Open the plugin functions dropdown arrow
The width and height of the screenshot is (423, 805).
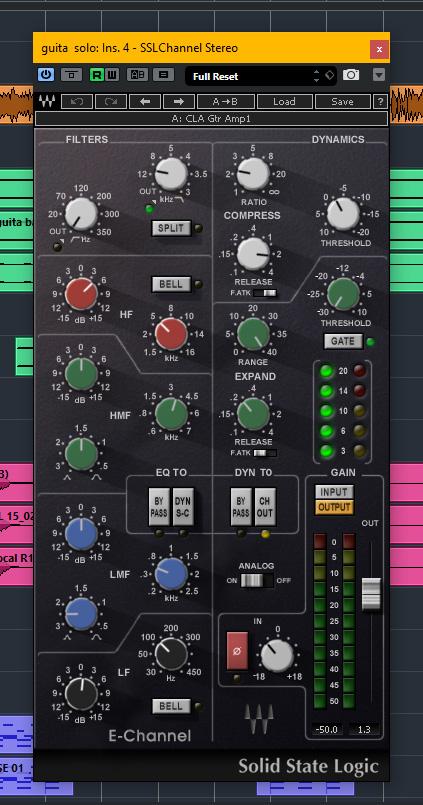coord(379,75)
